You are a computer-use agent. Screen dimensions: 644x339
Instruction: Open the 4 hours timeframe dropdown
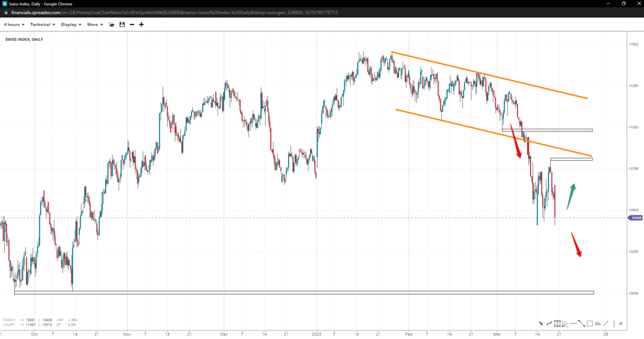tap(14, 25)
